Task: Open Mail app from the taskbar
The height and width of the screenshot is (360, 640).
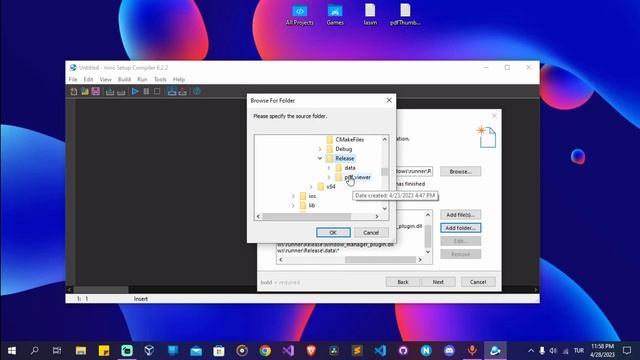Action: 196,351
